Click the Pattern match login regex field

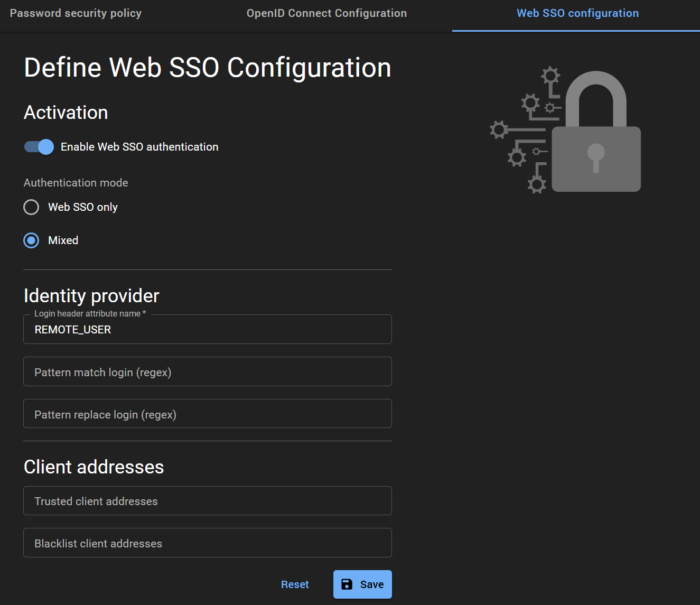coord(207,371)
